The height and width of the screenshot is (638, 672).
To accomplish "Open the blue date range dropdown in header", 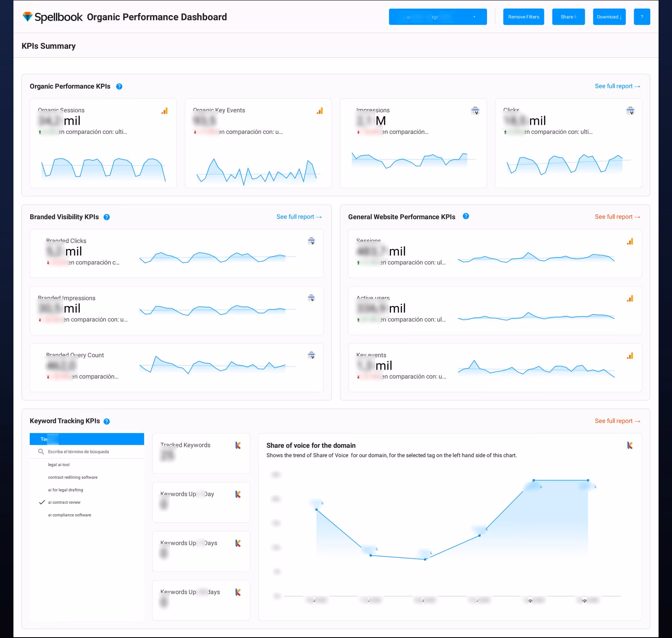I will [438, 17].
